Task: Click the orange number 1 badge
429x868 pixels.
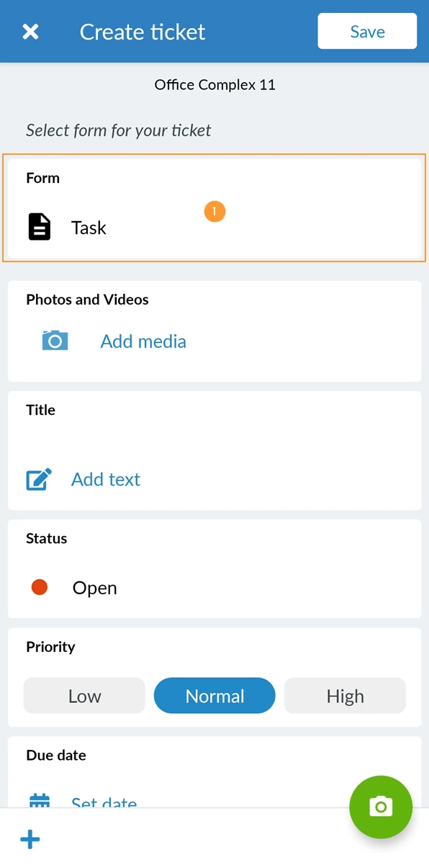Action: [214, 212]
